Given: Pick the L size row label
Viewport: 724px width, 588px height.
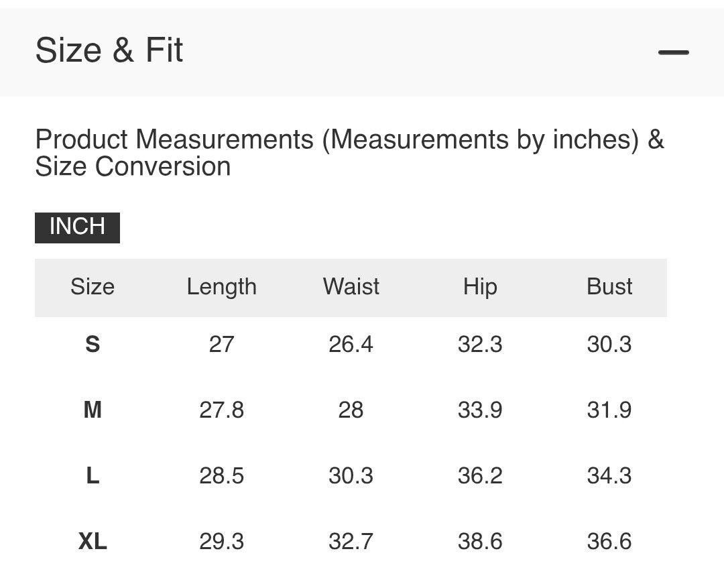Looking at the screenshot, I should pyautogui.click(x=93, y=475).
